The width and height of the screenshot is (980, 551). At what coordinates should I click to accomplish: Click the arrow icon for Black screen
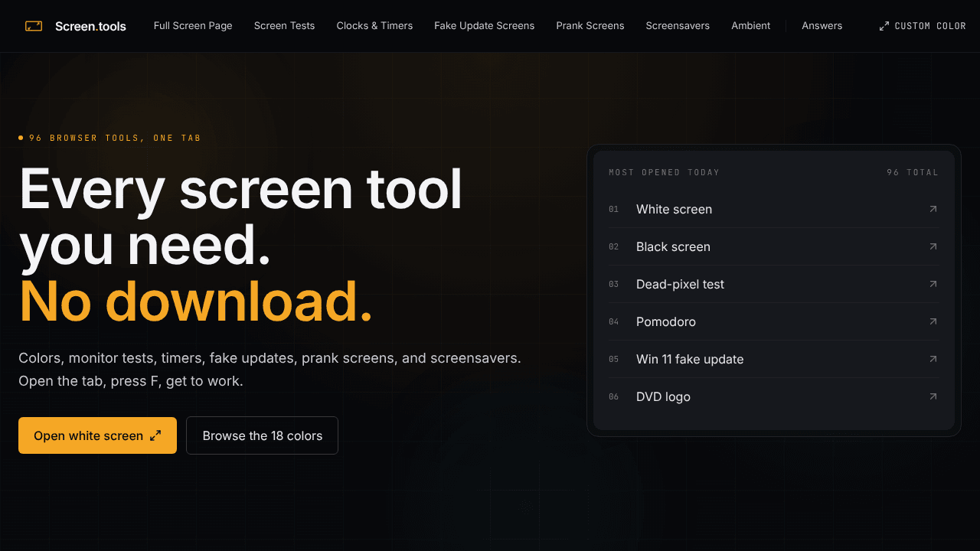click(x=933, y=246)
